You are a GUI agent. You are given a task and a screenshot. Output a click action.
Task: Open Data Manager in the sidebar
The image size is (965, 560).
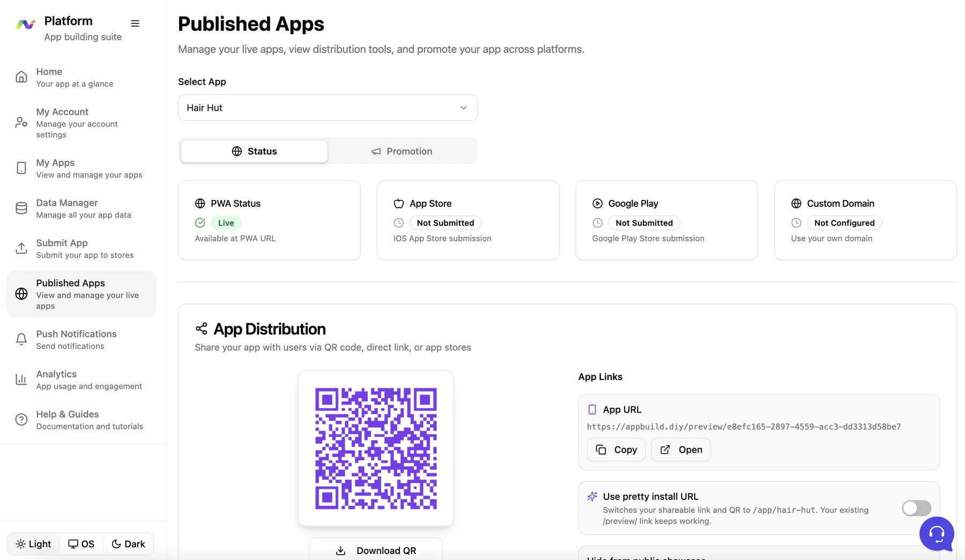coord(81,208)
